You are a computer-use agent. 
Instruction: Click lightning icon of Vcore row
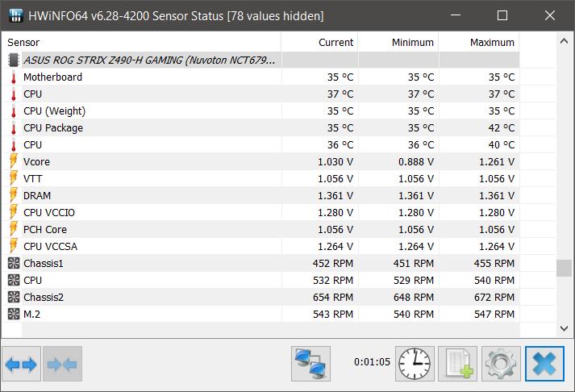click(14, 161)
